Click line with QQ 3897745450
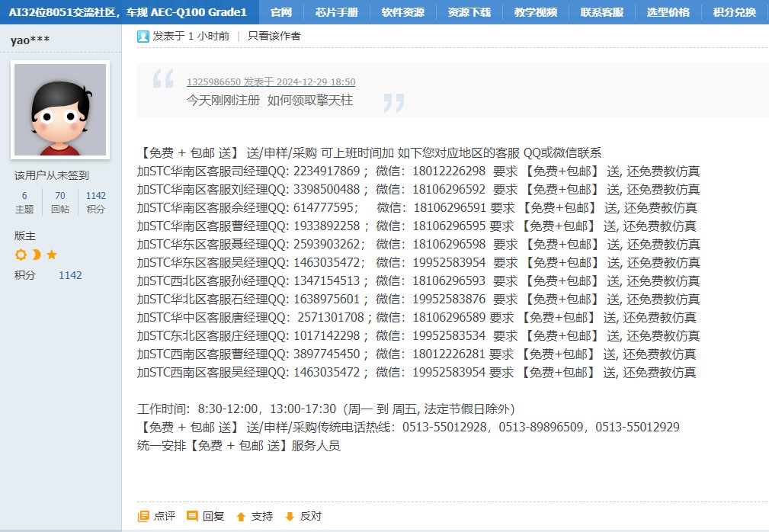This screenshot has width=769, height=532. 417,354
